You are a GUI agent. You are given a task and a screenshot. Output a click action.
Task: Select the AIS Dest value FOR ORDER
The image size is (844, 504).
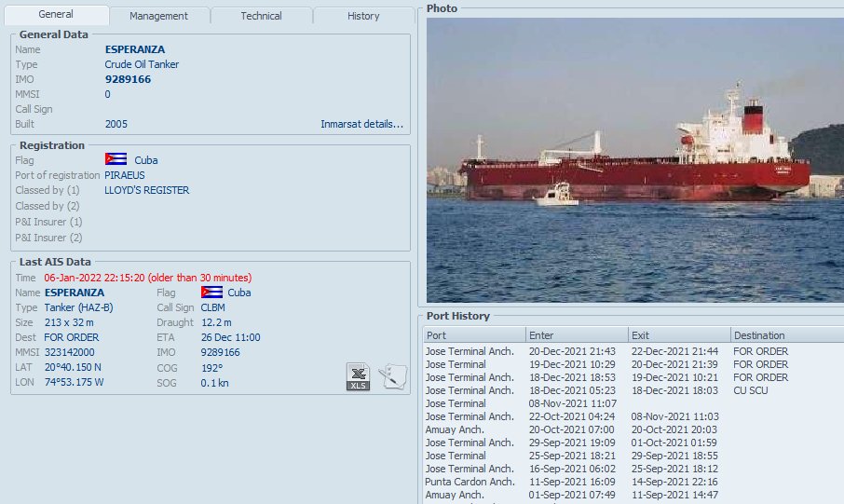(72, 337)
